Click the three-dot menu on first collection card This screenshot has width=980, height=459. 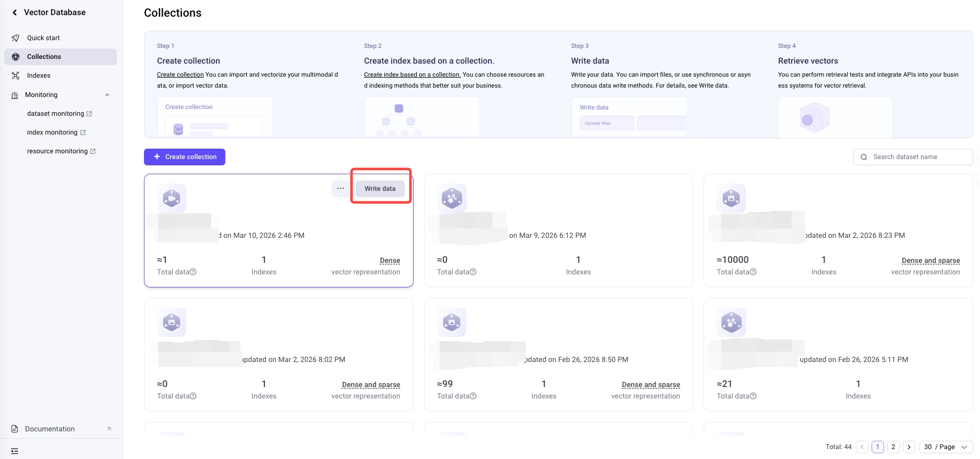[x=341, y=188]
